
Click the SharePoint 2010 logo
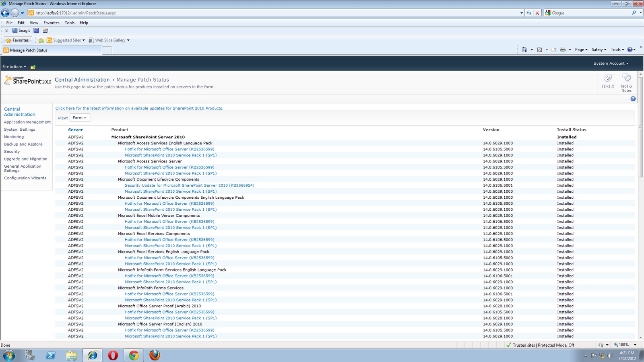point(27,80)
